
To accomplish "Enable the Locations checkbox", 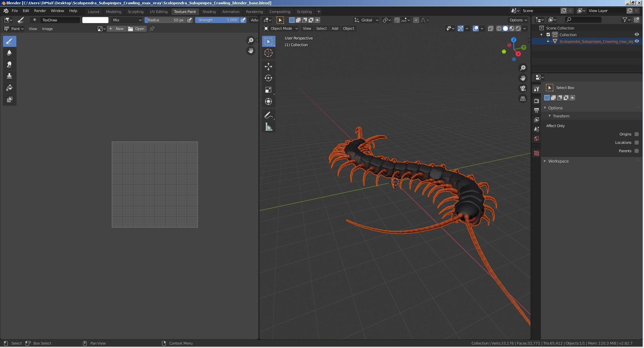I will point(637,143).
